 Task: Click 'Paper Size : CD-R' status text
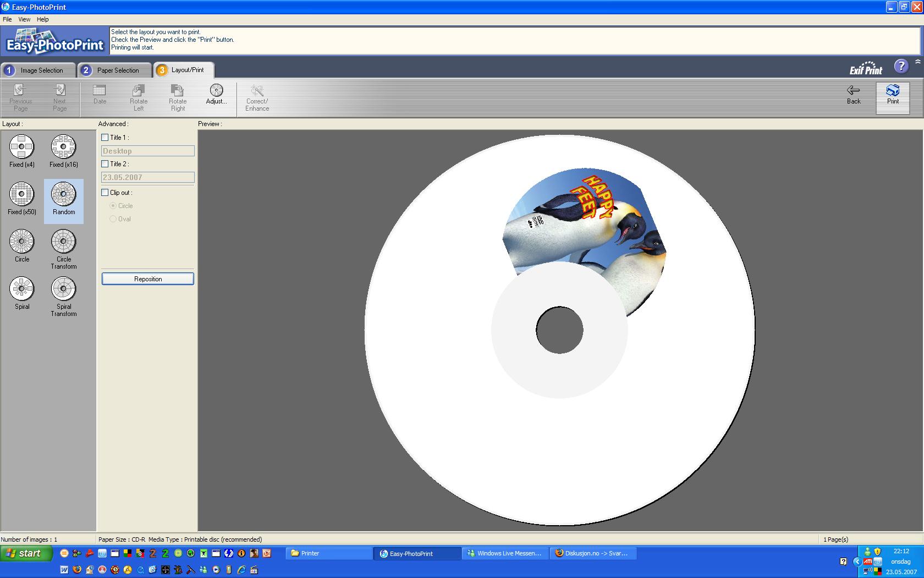[x=122, y=539]
